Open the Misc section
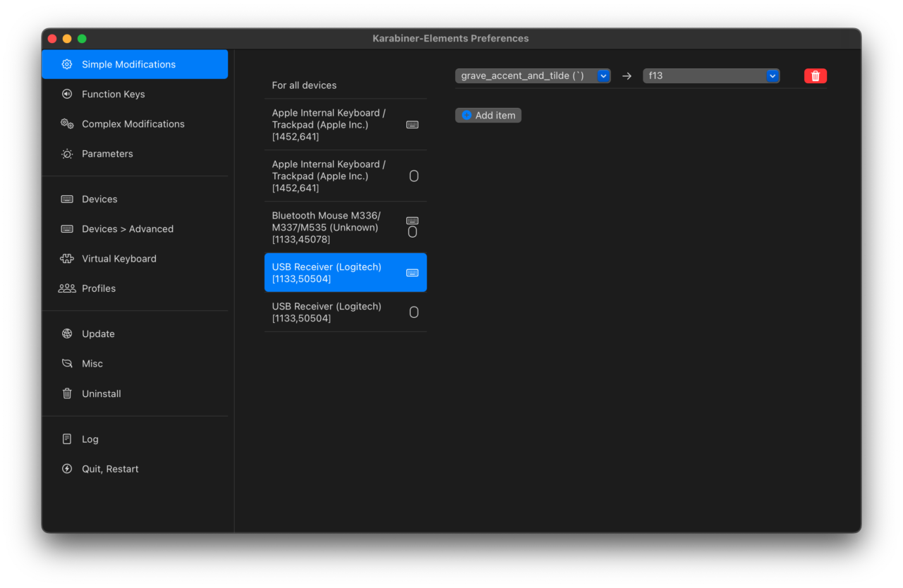The image size is (903, 588). pyautogui.click(x=135, y=364)
